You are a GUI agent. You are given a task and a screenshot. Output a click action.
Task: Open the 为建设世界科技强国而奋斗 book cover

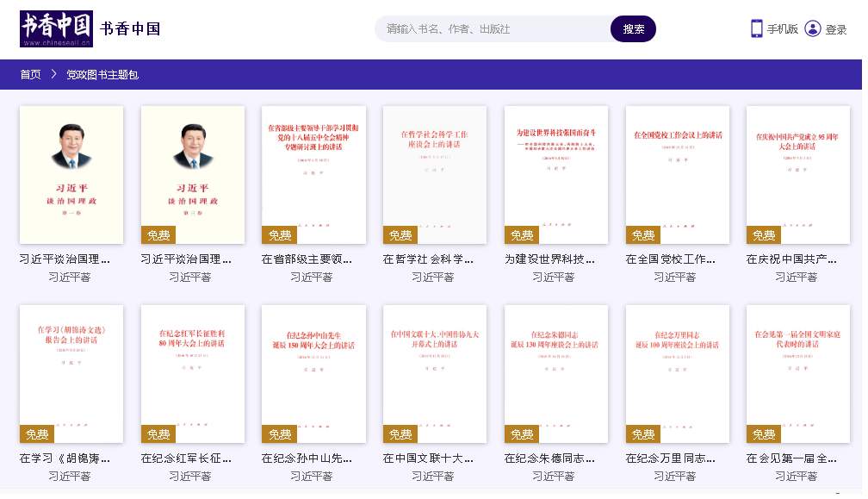pos(556,175)
